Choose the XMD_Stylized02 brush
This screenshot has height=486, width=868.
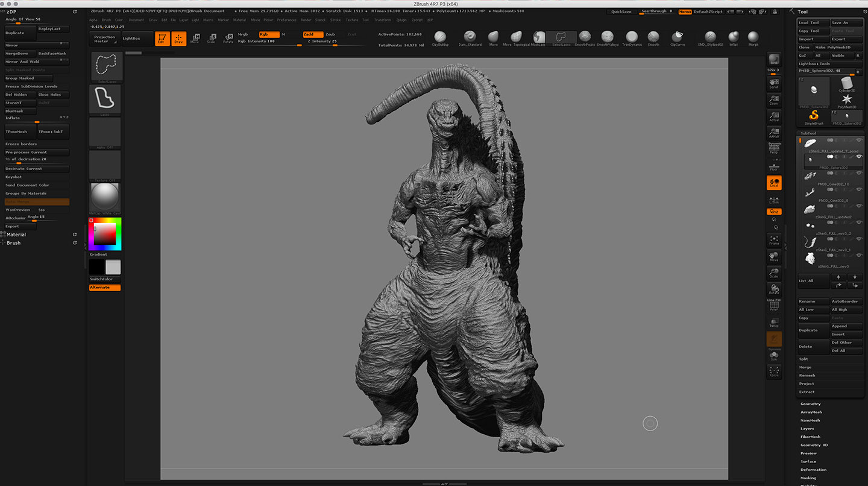click(x=710, y=39)
